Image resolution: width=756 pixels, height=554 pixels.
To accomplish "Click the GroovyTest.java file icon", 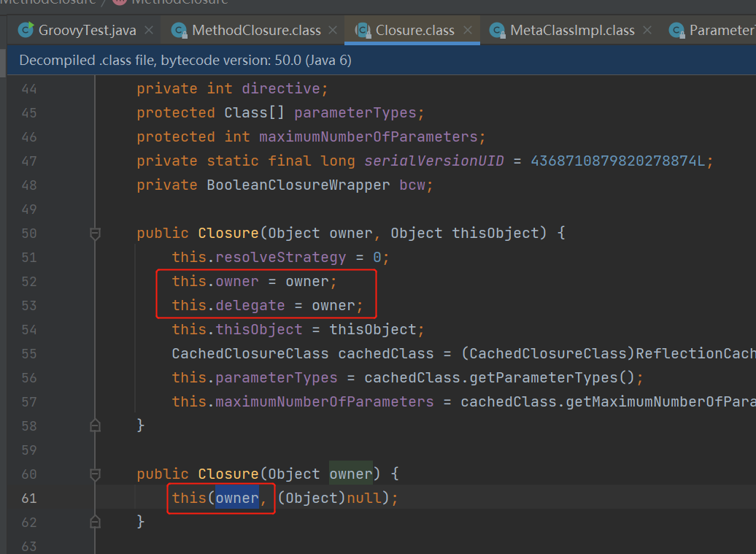I will point(26,30).
